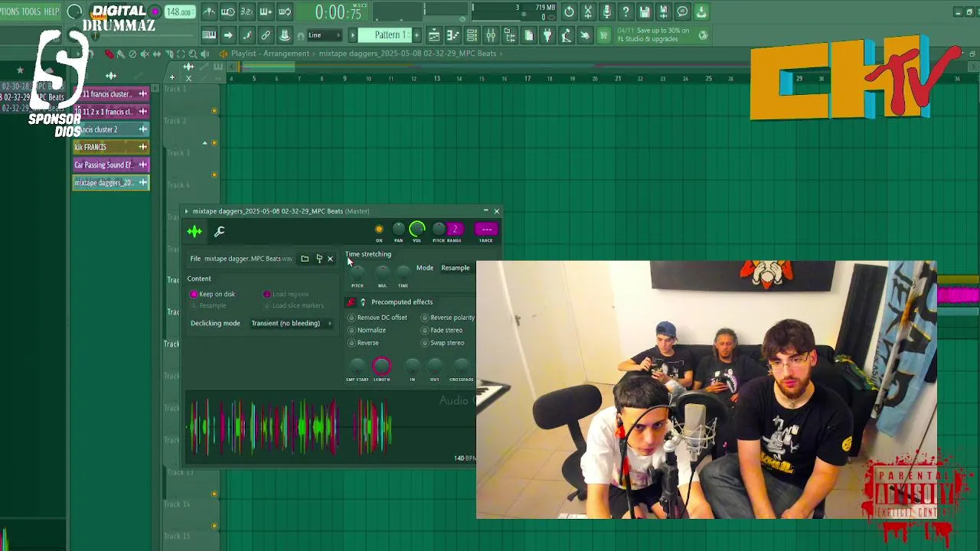Screen dimensions: 980x551
Task: Select mixtape daggers_20 clip in picker
Action: (111, 182)
